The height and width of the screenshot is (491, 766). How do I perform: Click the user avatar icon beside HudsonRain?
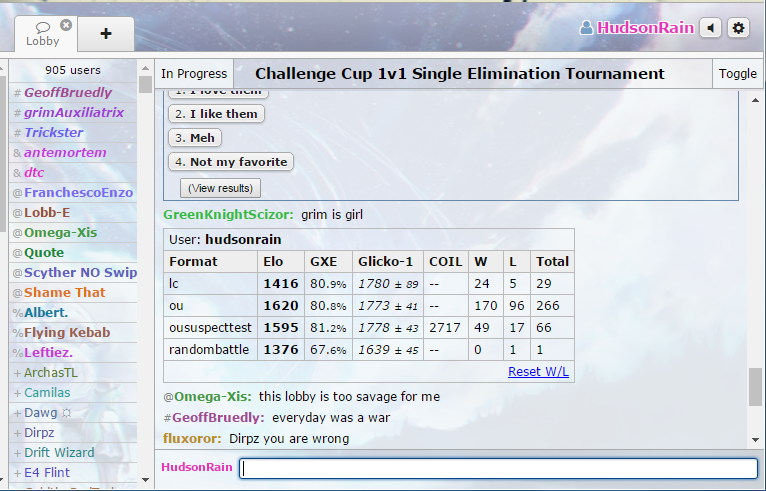point(586,28)
